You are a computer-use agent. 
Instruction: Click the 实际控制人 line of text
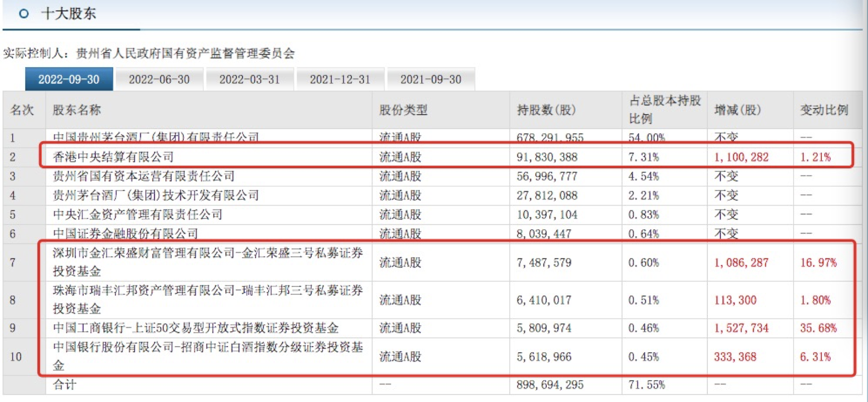[x=149, y=53]
